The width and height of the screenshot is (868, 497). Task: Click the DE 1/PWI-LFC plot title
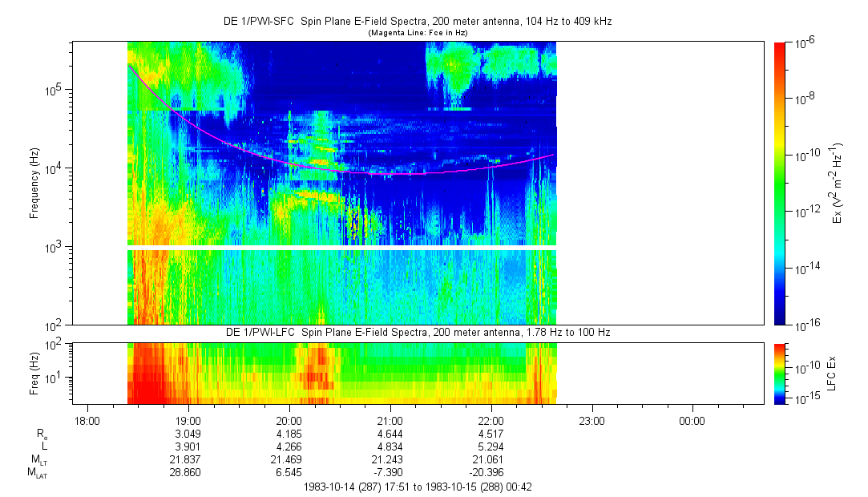click(x=417, y=332)
